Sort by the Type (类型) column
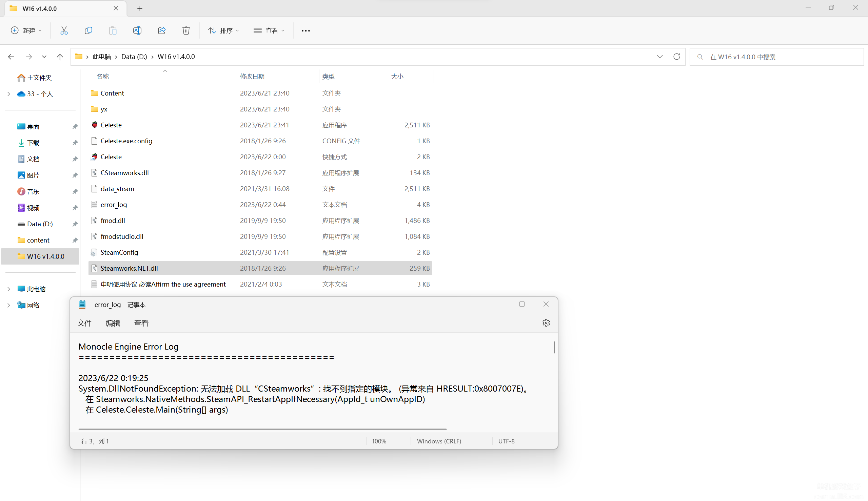Viewport: 868px width, 501px height. point(329,77)
